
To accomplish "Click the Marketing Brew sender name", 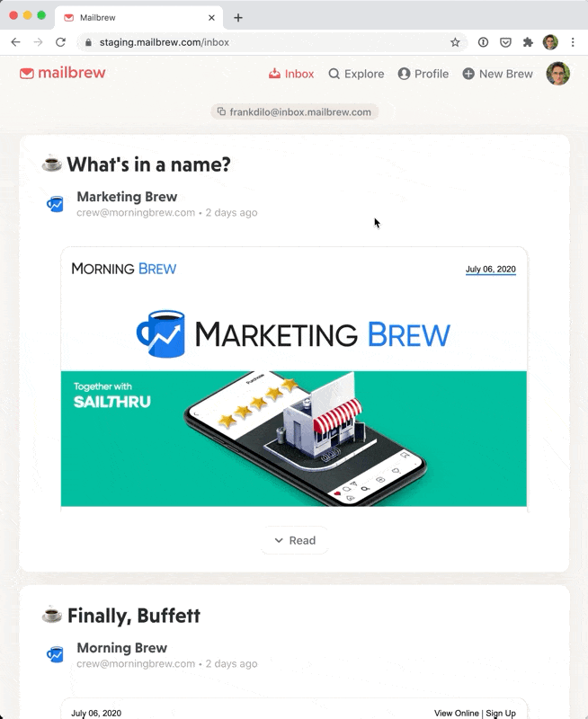I will (127, 197).
